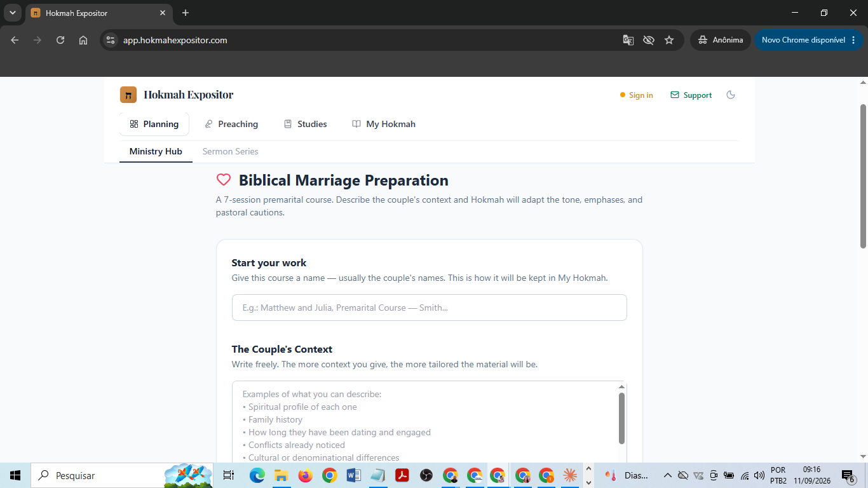Open OBS Studio from the taskbar
Screen dimensions: 868x488
(426, 475)
